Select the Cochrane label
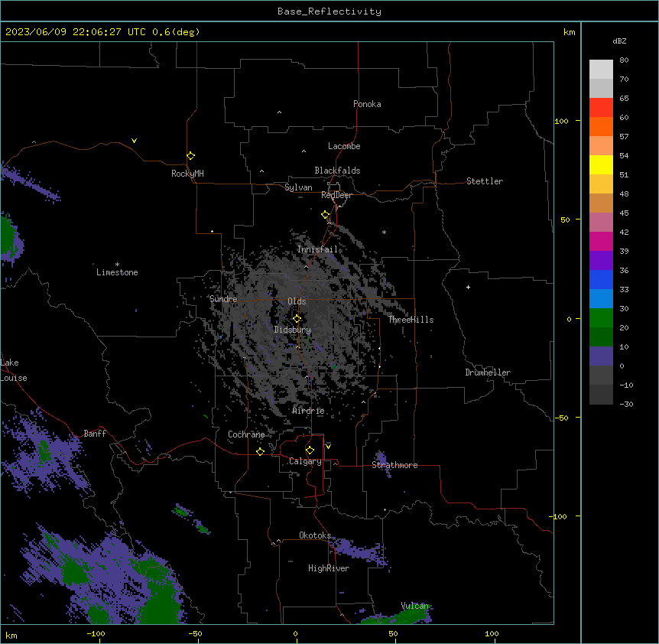Image resolution: width=659 pixels, height=644 pixels. click(246, 434)
